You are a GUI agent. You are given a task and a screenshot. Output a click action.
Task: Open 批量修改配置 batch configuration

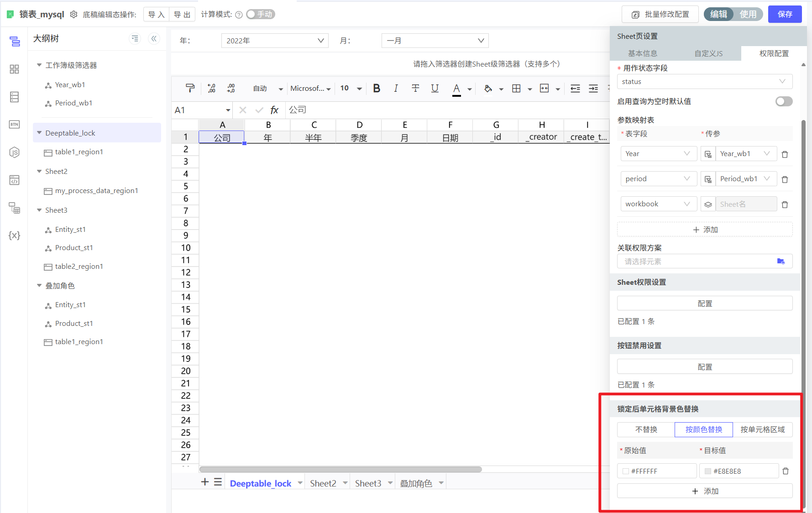(660, 15)
